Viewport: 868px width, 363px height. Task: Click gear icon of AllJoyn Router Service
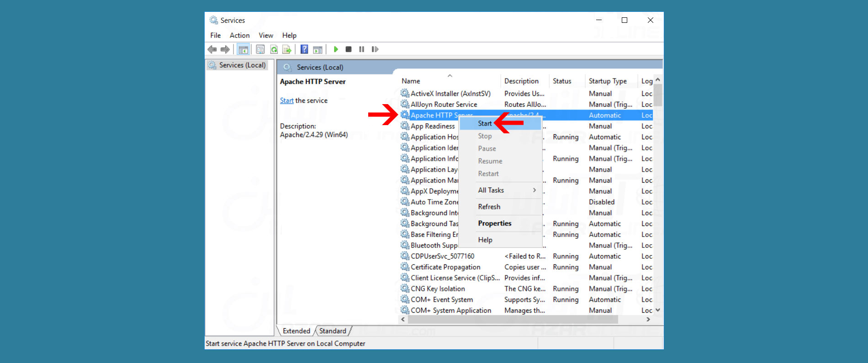click(405, 104)
